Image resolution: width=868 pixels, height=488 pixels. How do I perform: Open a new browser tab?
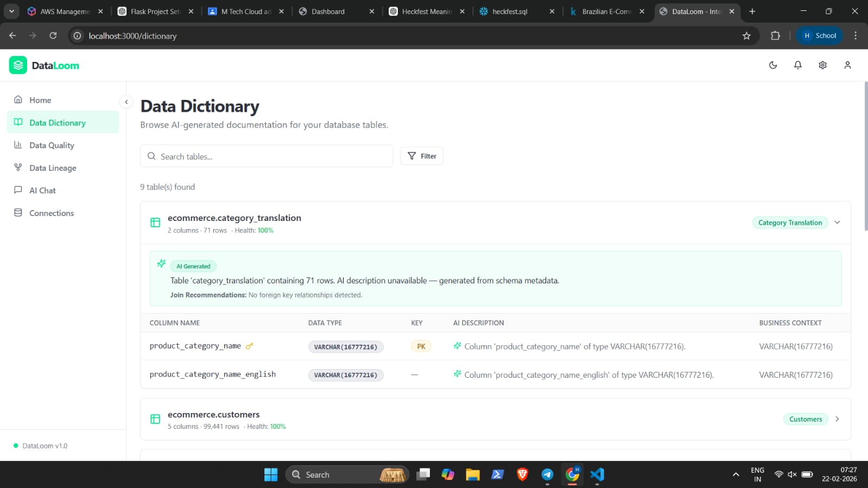752,11
